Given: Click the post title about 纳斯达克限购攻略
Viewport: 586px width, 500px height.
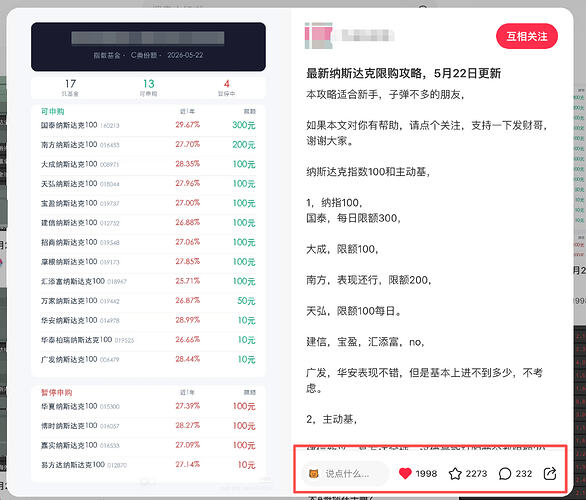Looking at the screenshot, I should click(403, 73).
